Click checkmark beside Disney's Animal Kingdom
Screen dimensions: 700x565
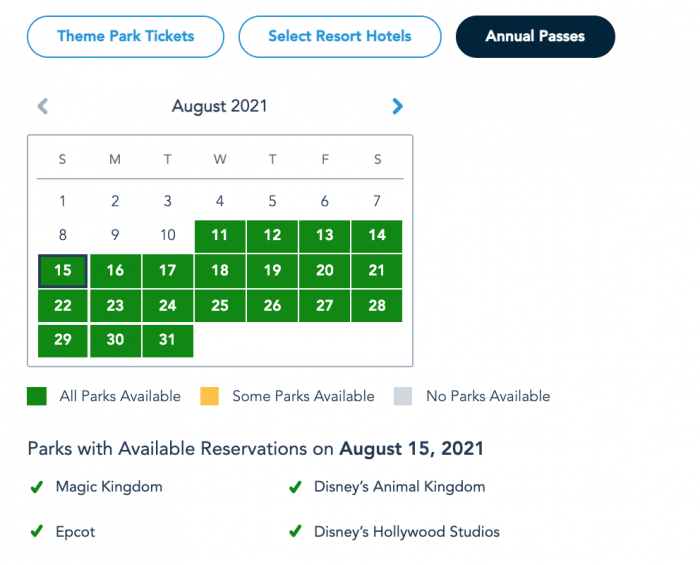point(295,487)
